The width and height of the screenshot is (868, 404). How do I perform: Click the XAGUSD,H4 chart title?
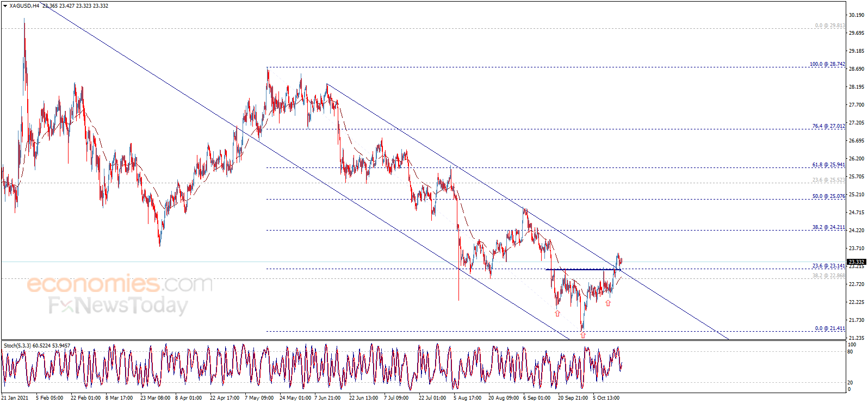point(24,6)
